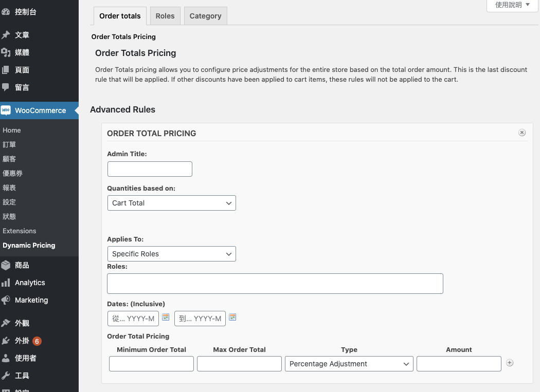Switch to the Category tab

(205, 16)
